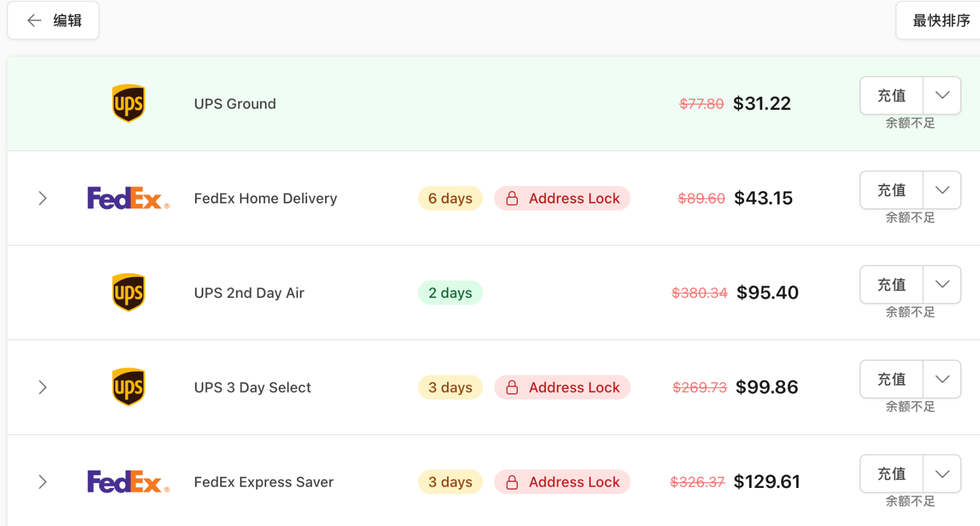
Task: Click lock icon in FedEx Express Saver Address Lock
Action: [512, 482]
